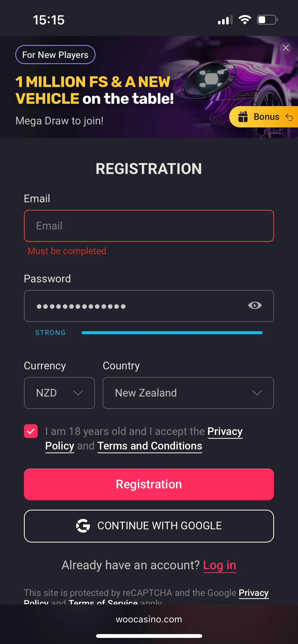
Task: Expand the New Zealand country dropdown
Action: tap(188, 393)
